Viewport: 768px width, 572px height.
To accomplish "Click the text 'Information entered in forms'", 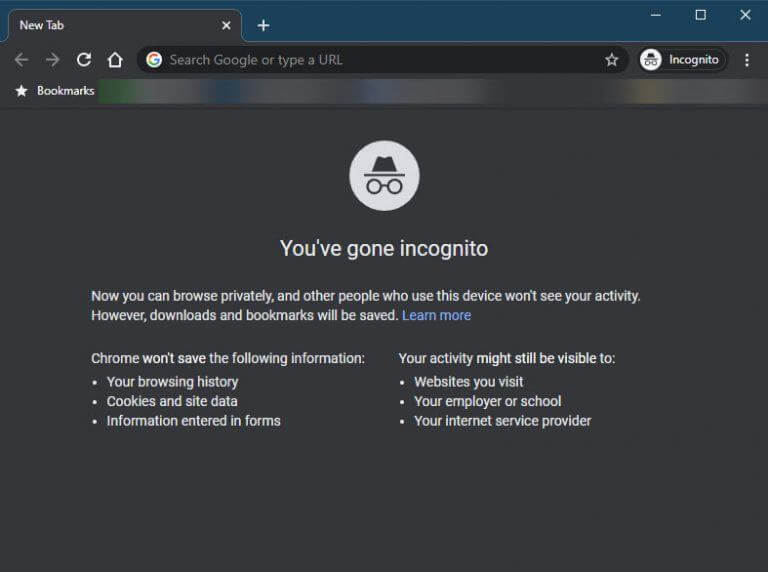I will click(x=193, y=421).
